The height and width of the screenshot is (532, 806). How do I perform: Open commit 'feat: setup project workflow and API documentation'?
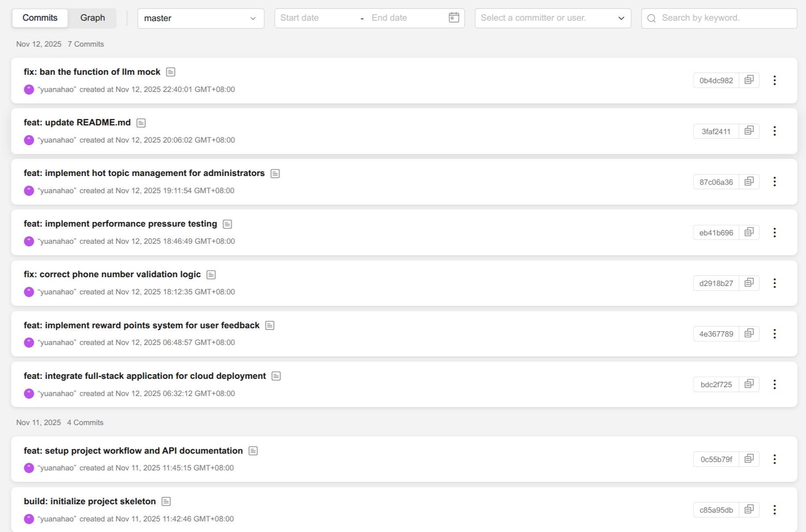coord(133,451)
